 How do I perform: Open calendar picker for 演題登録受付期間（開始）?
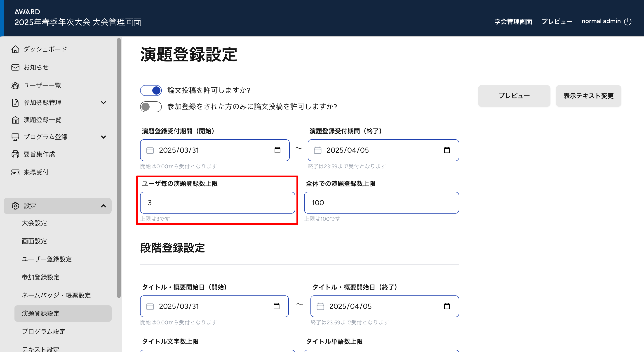click(277, 150)
